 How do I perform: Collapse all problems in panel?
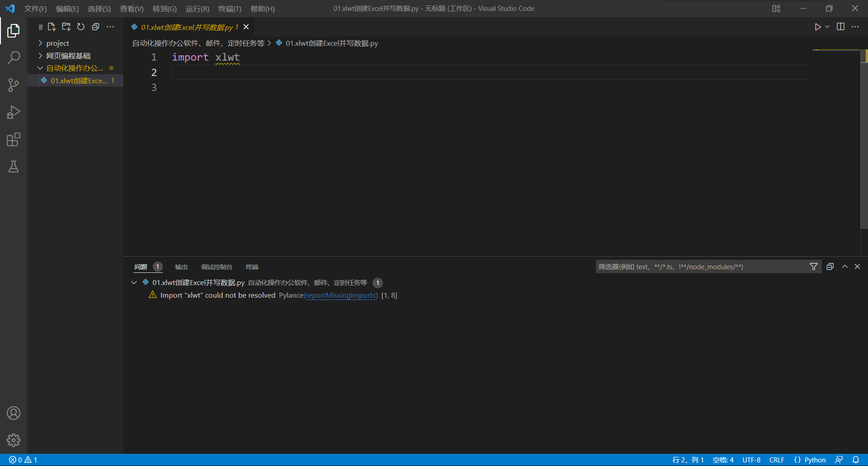coord(830,267)
